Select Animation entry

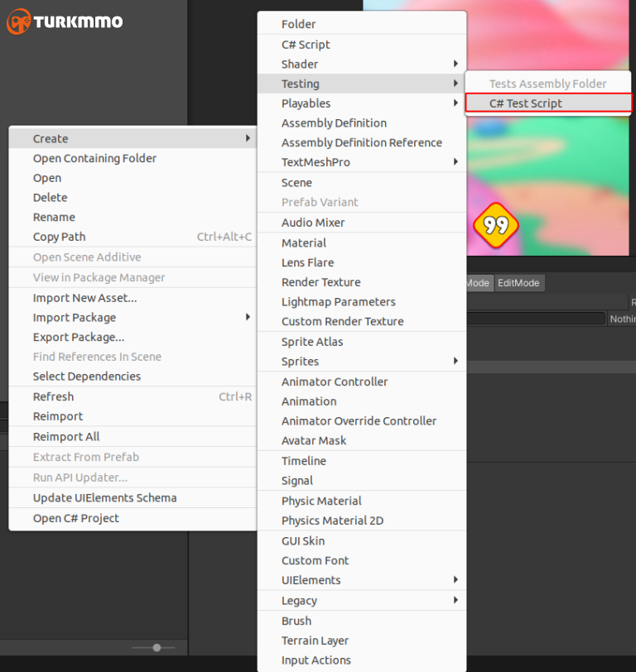click(362, 401)
